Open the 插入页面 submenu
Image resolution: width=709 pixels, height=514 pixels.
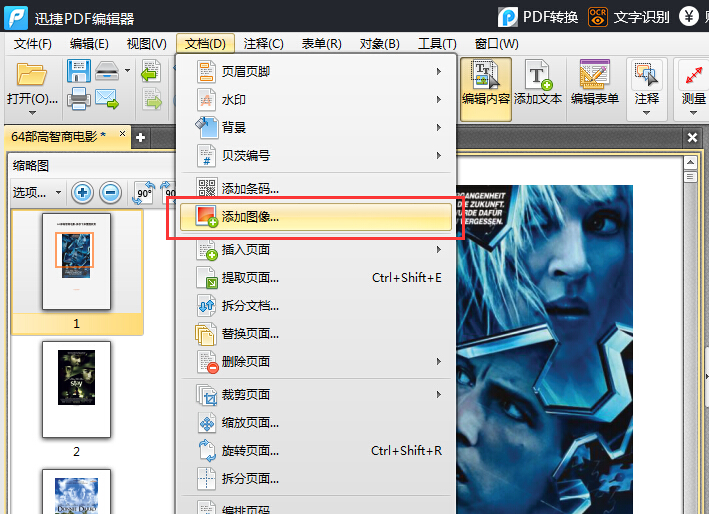tap(316, 250)
